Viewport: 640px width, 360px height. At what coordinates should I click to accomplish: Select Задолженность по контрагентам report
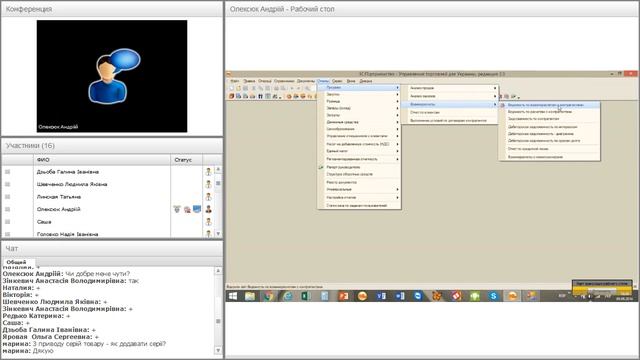[x=549, y=119]
